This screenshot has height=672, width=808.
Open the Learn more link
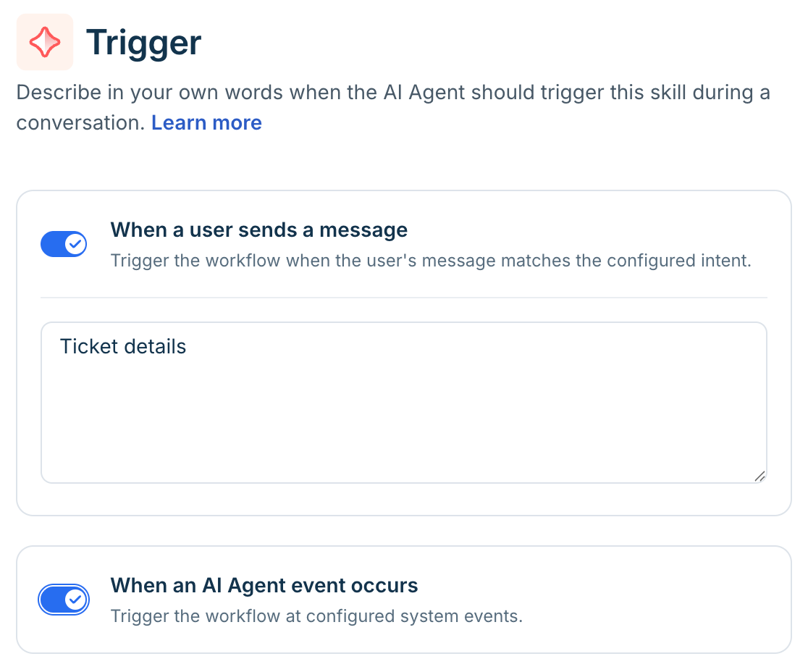click(x=206, y=122)
